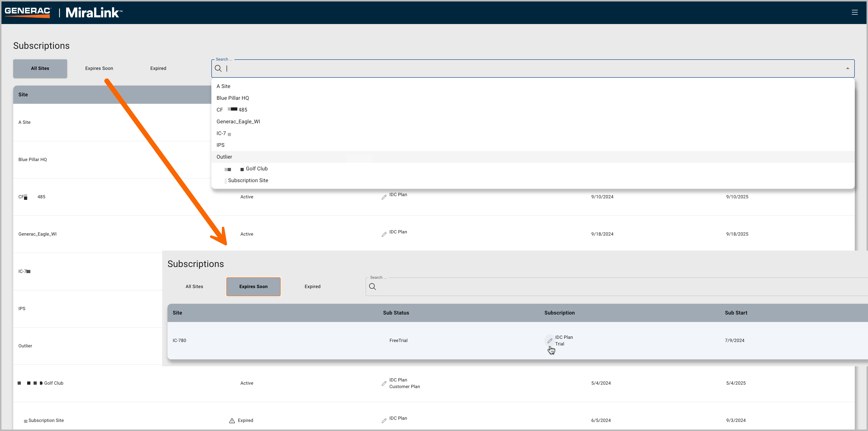Edit subscription pencil for Subscription Site row

[x=384, y=420]
